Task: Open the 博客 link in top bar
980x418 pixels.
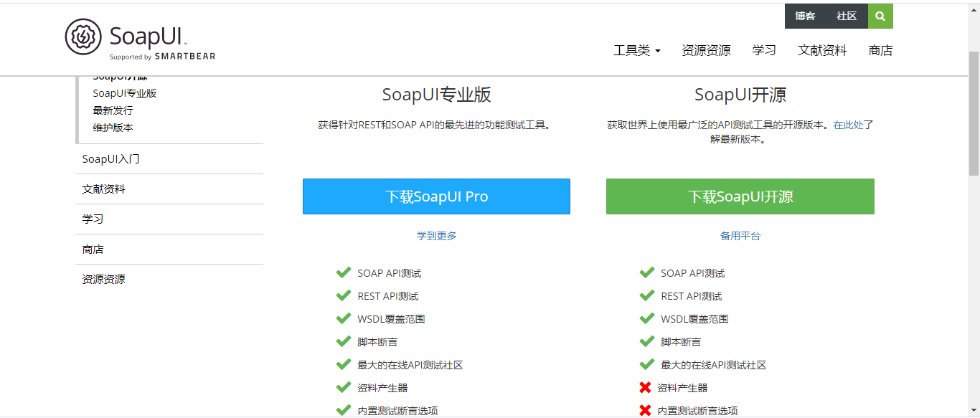Action: (805, 16)
